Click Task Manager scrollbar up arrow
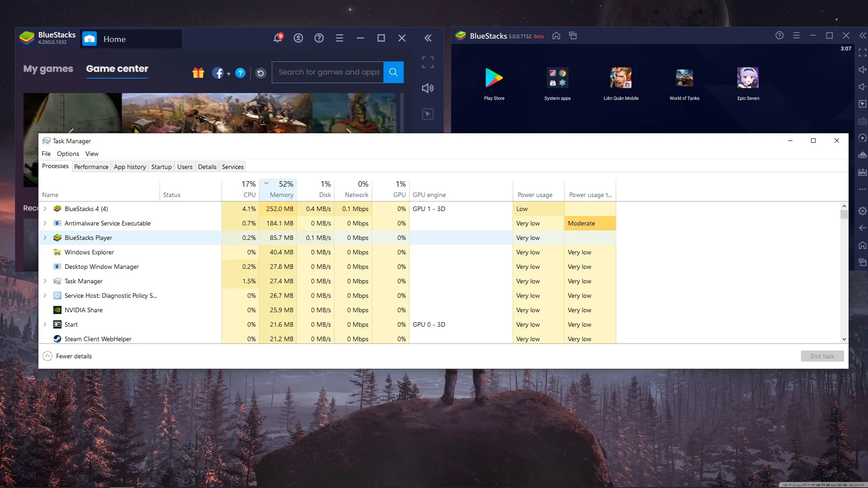Screen dimensions: 868x488 point(844,206)
